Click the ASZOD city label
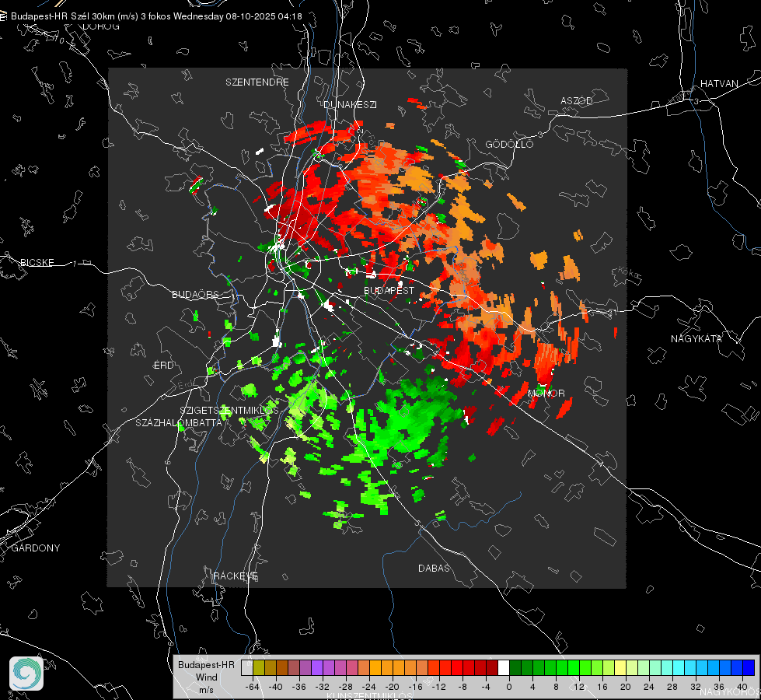This screenshot has width=761, height=700. tap(577, 100)
